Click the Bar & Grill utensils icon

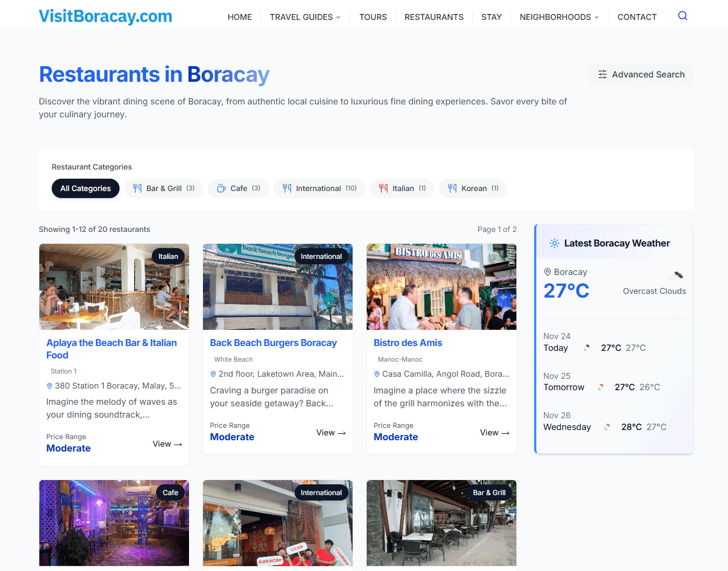137,188
